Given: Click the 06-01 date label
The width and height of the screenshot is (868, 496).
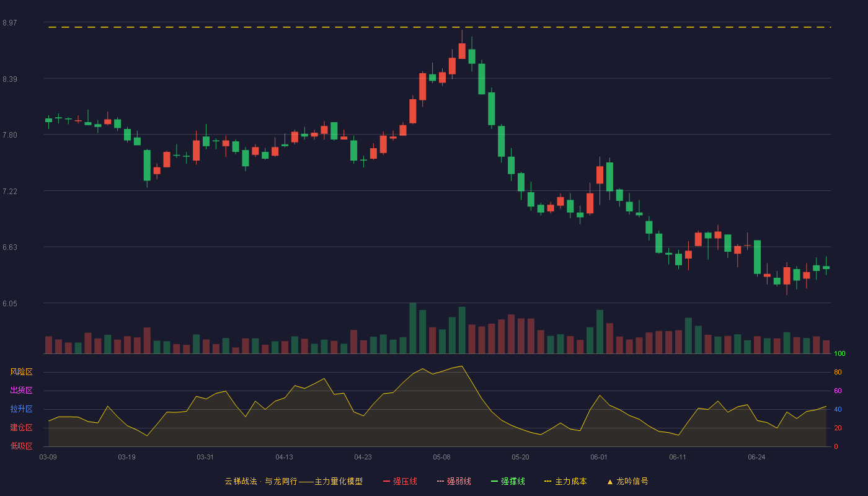Looking at the screenshot, I should pos(599,457).
